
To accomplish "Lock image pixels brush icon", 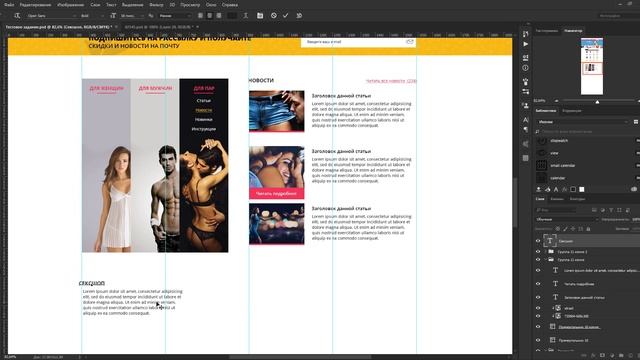I will click(x=565, y=229).
